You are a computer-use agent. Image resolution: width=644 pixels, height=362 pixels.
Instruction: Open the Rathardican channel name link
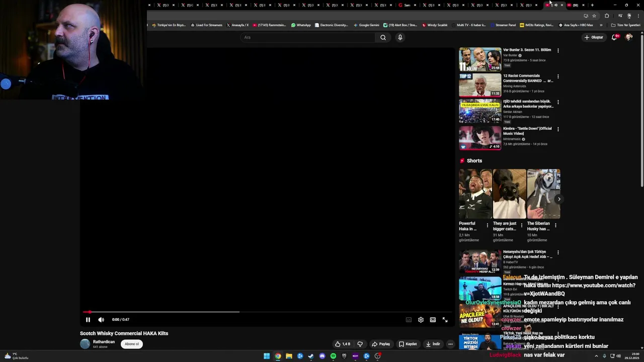pyautogui.click(x=104, y=342)
